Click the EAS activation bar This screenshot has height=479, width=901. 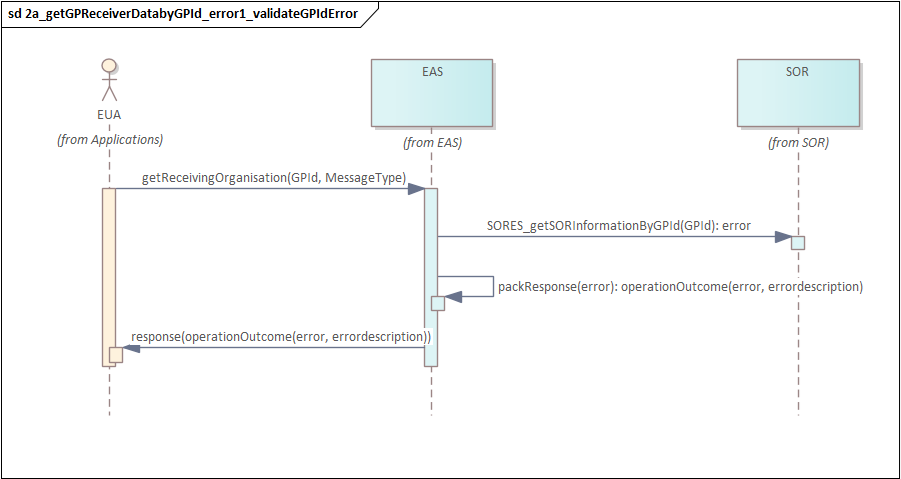(x=431, y=277)
